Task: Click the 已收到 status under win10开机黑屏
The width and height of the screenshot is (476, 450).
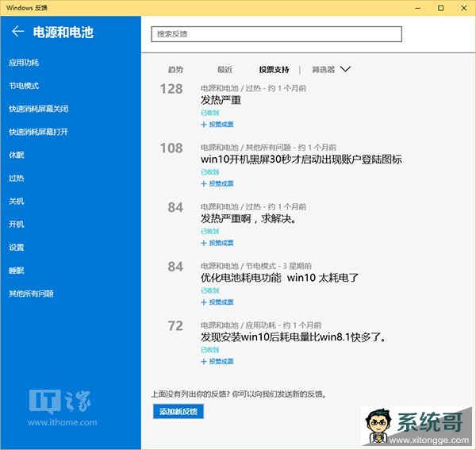Action: 209,172
